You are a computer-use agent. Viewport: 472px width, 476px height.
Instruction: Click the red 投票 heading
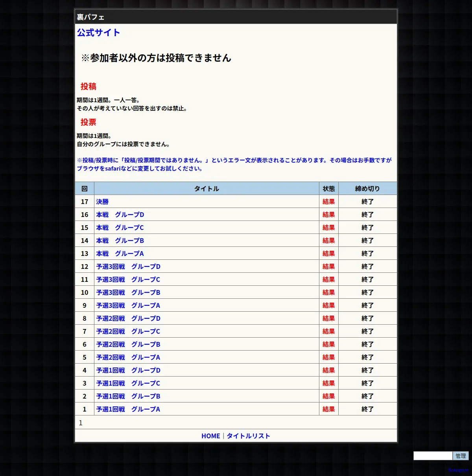88,122
